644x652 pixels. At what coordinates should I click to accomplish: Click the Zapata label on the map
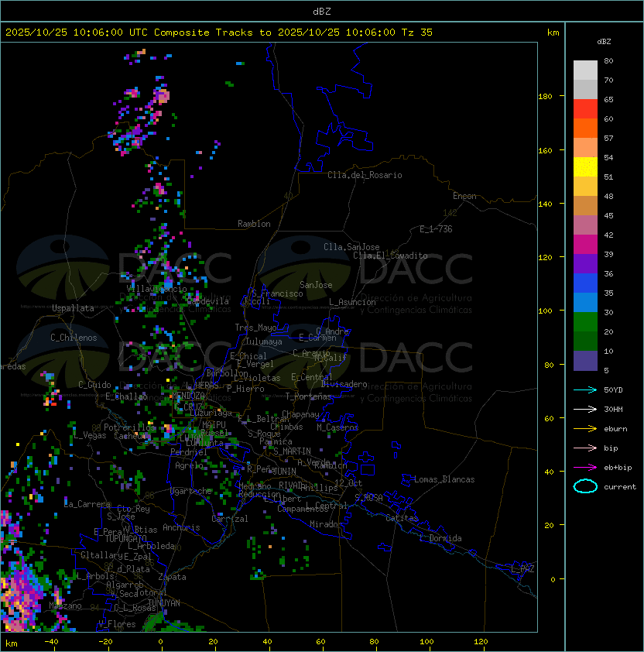click(x=172, y=577)
